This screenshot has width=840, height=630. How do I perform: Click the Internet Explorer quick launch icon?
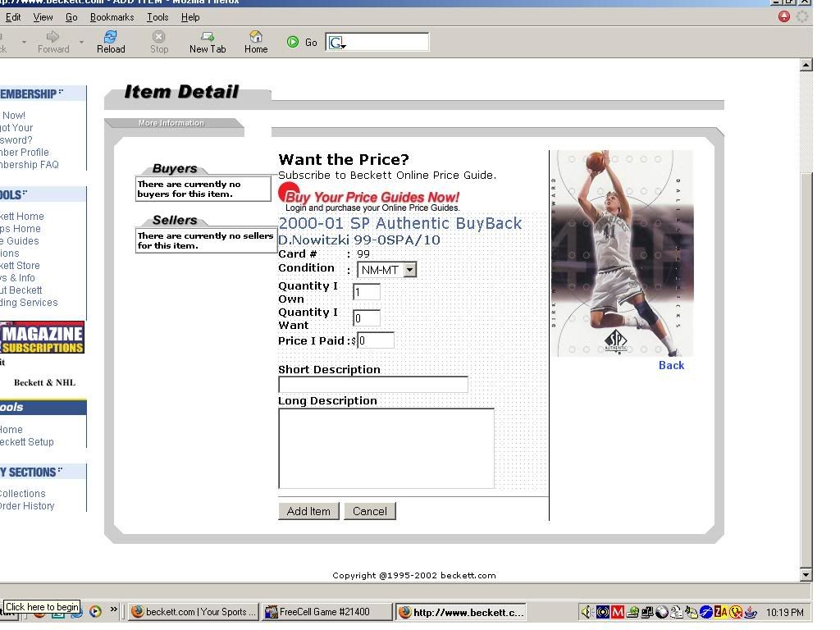pyautogui.click(x=76, y=614)
